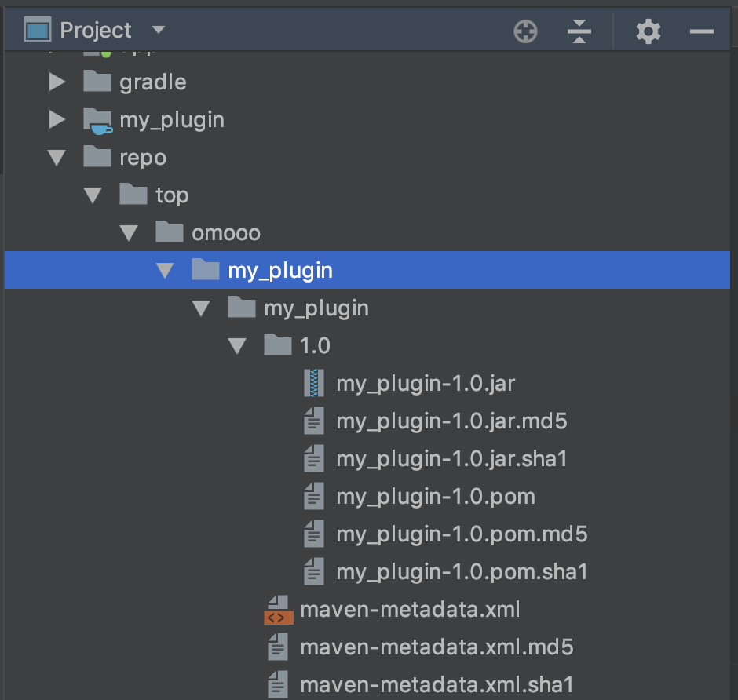
Task: Collapse the repo folder
Action: (57, 158)
